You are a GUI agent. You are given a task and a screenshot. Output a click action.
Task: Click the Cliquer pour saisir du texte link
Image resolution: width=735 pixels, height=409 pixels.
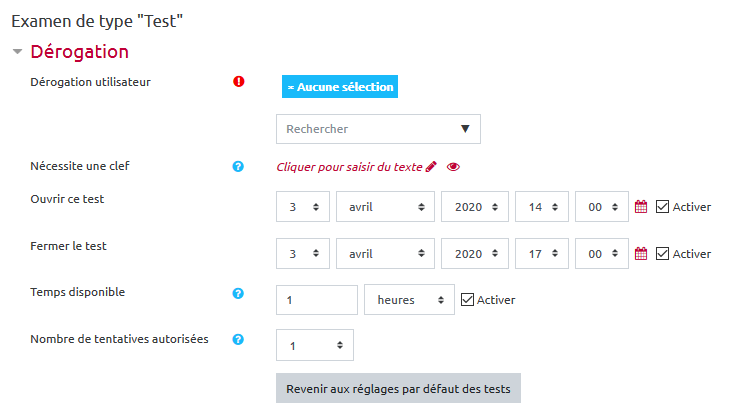point(349,167)
